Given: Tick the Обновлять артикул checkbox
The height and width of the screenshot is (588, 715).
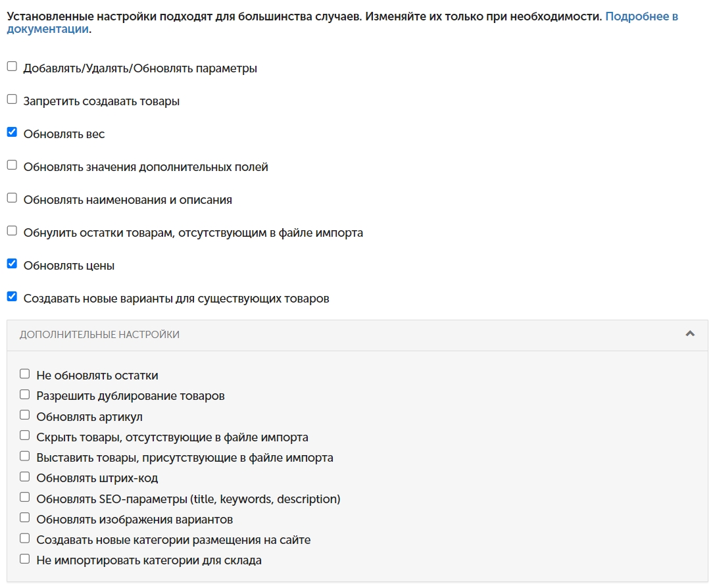Looking at the screenshot, I should (x=24, y=415).
